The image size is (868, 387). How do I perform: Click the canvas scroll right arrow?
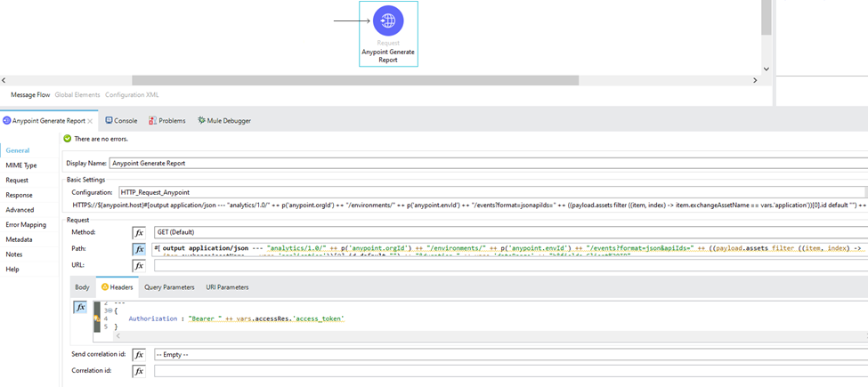755,81
